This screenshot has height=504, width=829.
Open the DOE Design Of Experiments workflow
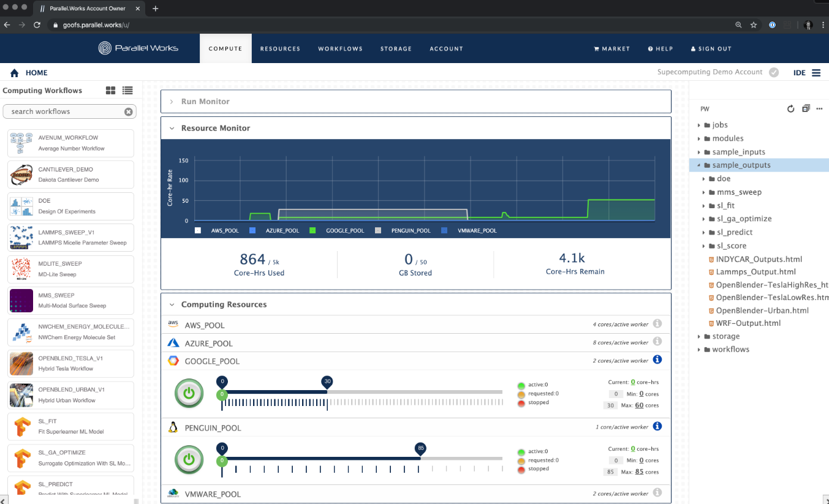tap(70, 206)
